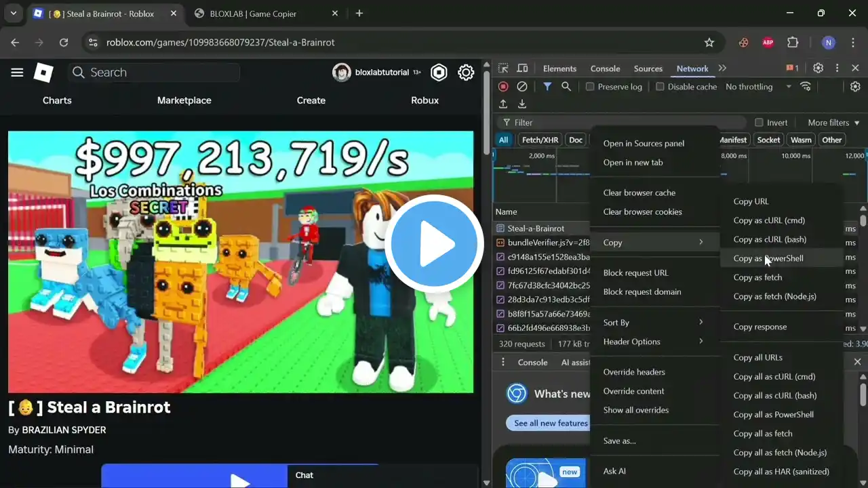Open Chrome tab search dropdown arrow
The image size is (868, 488).
[x=13, y=14]
